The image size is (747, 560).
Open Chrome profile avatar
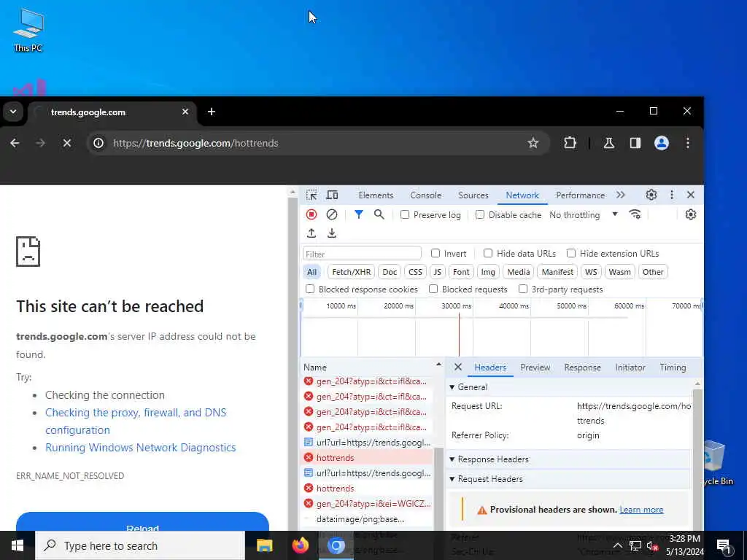point(661,143)
